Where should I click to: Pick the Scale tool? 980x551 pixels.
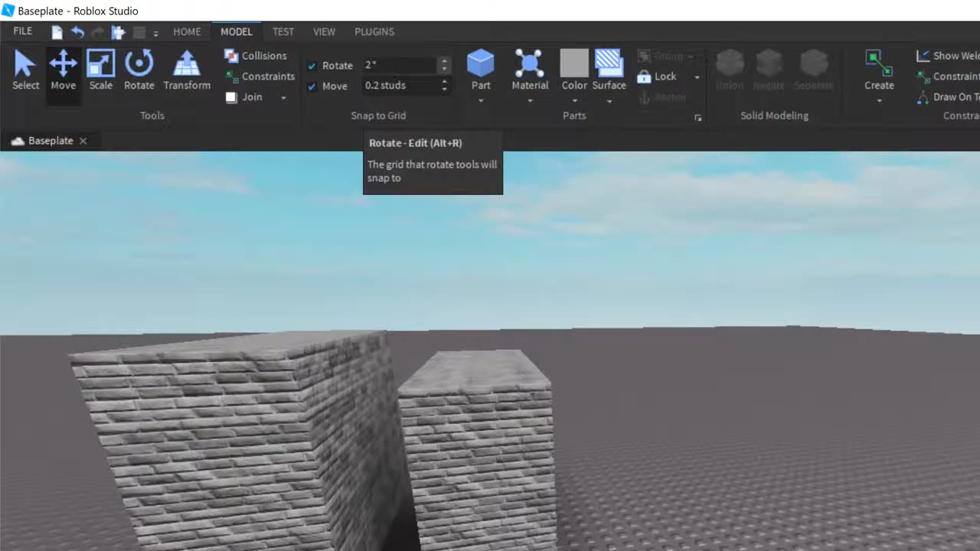click(101, 70)
